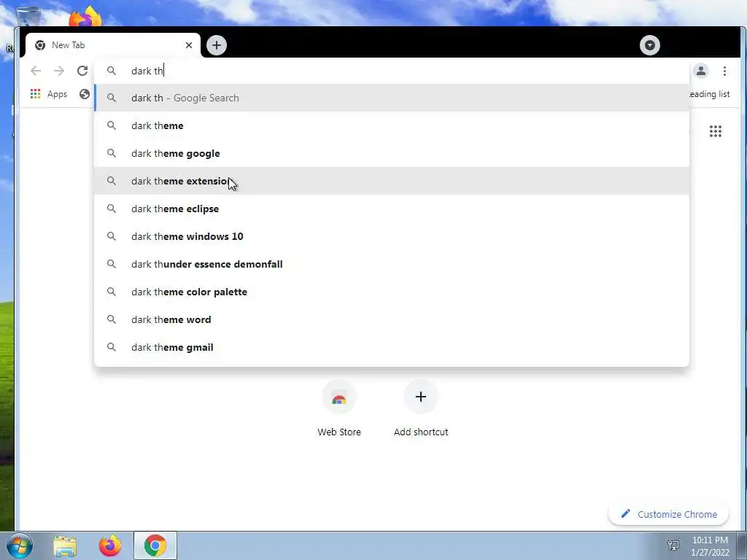747x560 pixels.
Task: Click the Add shortcut tile
Action: (421, 409)
